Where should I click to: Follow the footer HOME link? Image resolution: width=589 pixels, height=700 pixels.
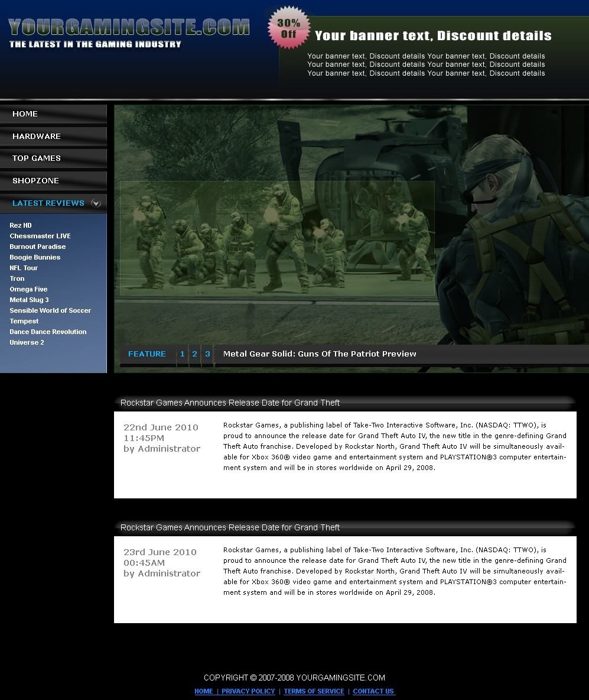203,691
